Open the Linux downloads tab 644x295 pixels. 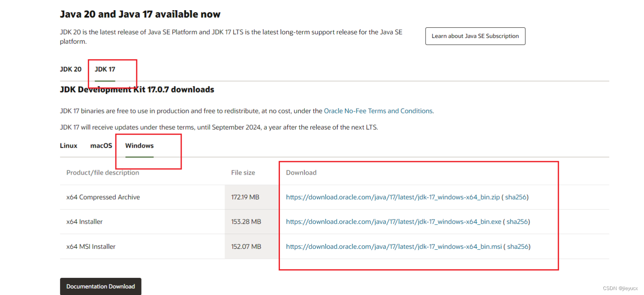pos(68,146)
